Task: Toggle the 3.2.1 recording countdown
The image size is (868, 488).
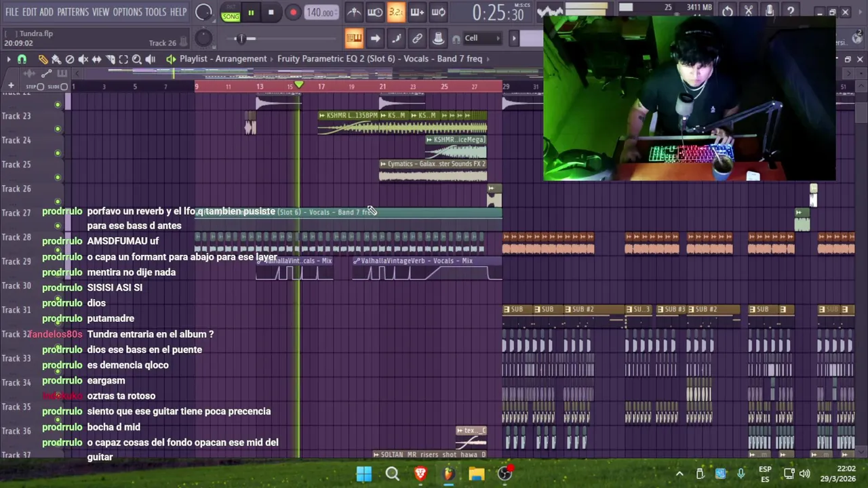Action: tap(396, 12)
